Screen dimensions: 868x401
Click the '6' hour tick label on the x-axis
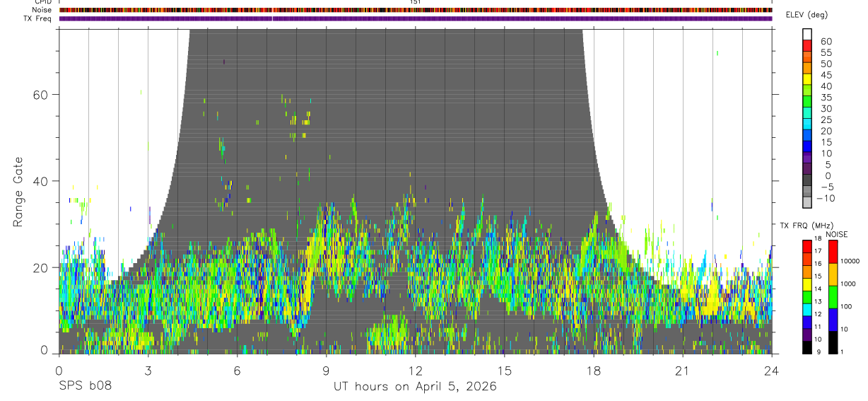(x=237, y=370)
